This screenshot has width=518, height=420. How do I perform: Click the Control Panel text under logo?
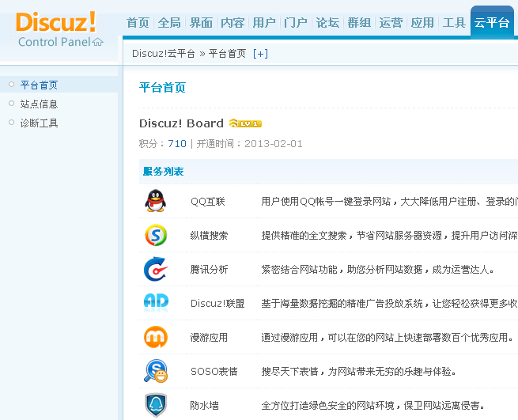coord(55,42)
